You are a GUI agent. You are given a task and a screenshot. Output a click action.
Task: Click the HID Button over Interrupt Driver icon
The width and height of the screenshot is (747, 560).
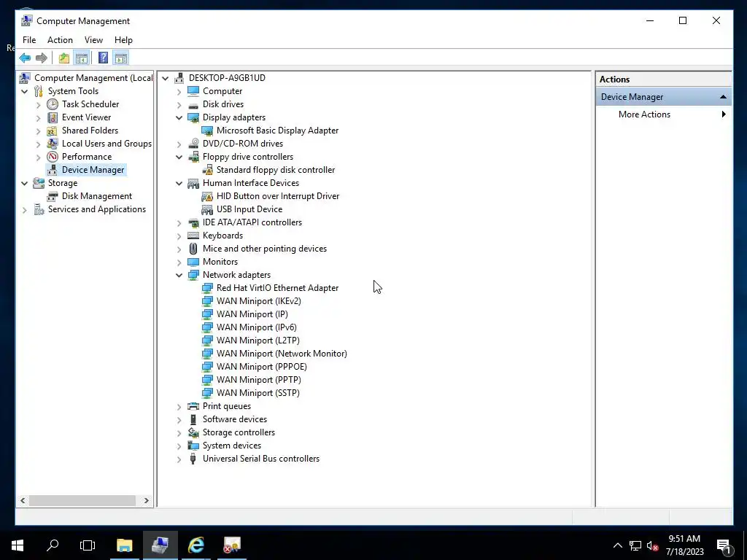207,196
